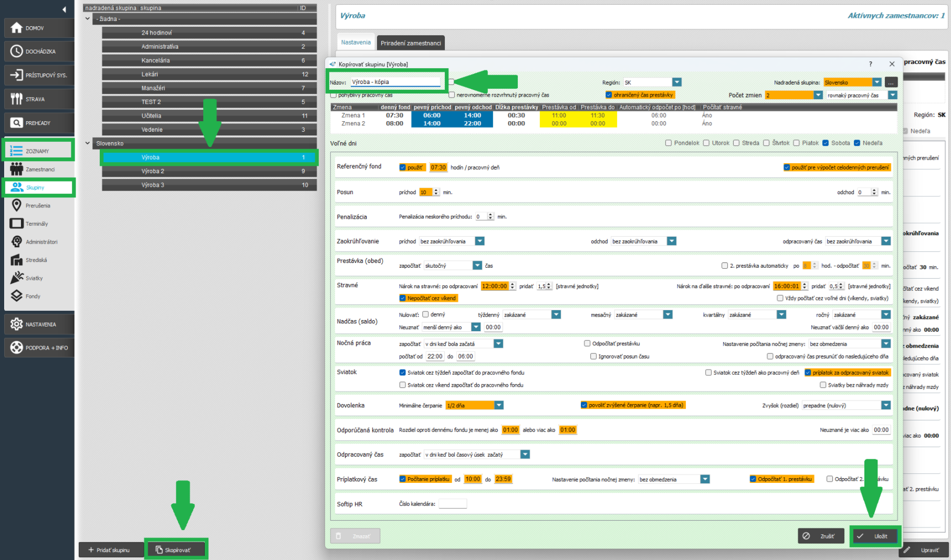This screenshot has width=951, height=560.
Task: Open DOCHÁDZKA clock icon
Action: coord(17,51)
